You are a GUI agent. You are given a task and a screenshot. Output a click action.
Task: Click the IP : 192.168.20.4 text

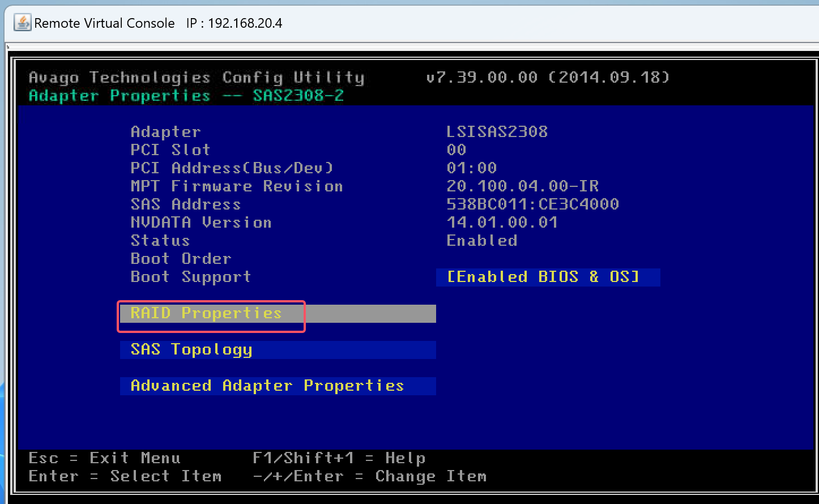pyautogui.click(x=234, y=23)
